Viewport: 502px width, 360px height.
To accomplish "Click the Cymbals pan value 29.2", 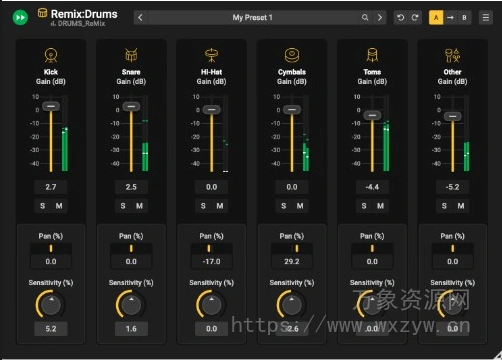I will coord(292,261).
